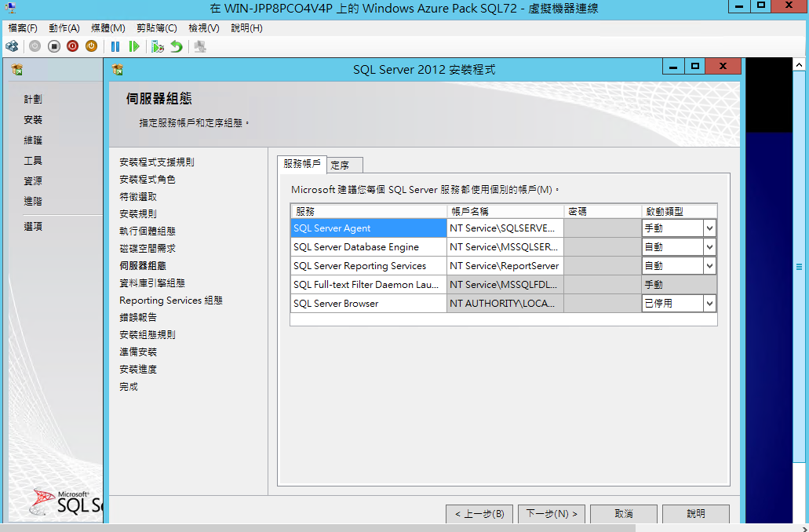Select the SQL Full-text Filter Daemon row
Image resolution: width=809 pixels, height=532 pixels.
[504, 284]
